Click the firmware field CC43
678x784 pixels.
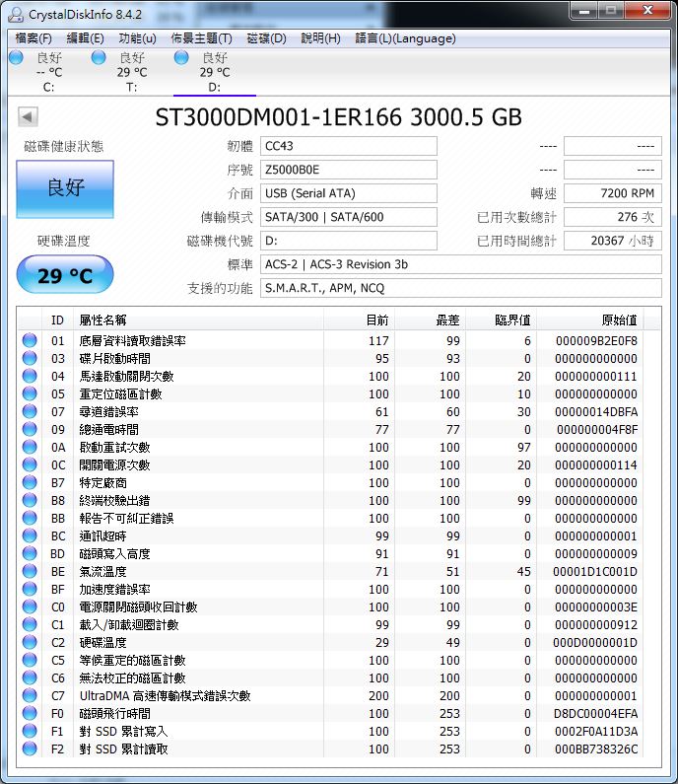348,146
